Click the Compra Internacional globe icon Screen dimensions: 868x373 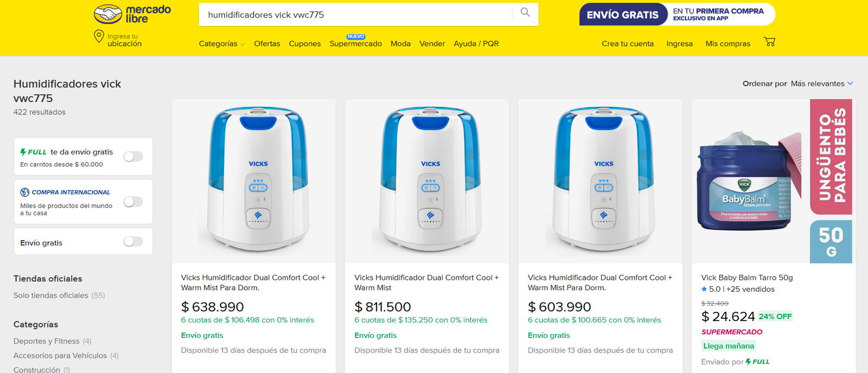[25, 192]
